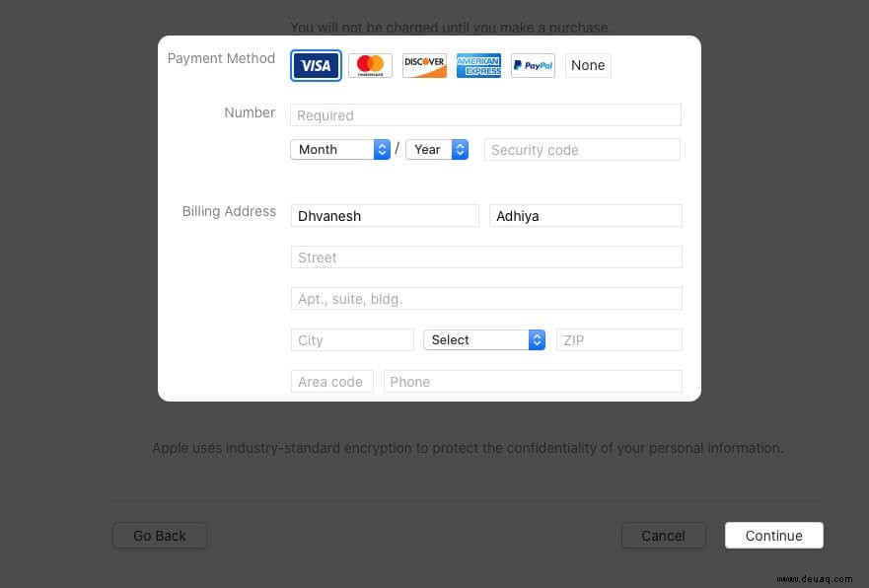869x588 pixels.
Task: Select American Express payment option
Action: pyautogui.click(x=478, y=65)
